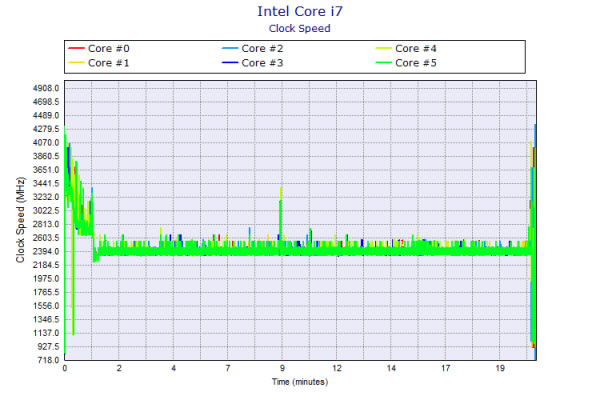Click the 927.5 y-axis value
Screen dimensions: 600x400
tap(48, 346)
